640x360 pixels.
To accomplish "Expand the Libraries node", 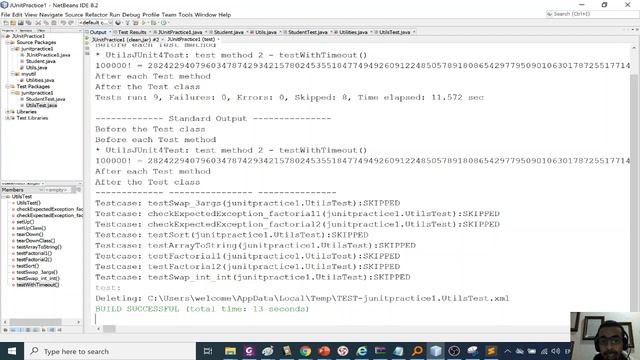I will tap(7, 112).
